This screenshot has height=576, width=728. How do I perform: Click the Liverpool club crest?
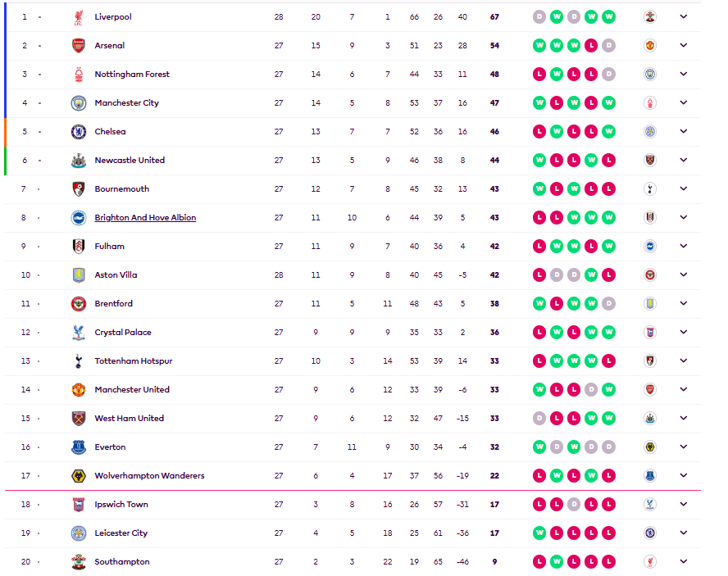point(79,17)
